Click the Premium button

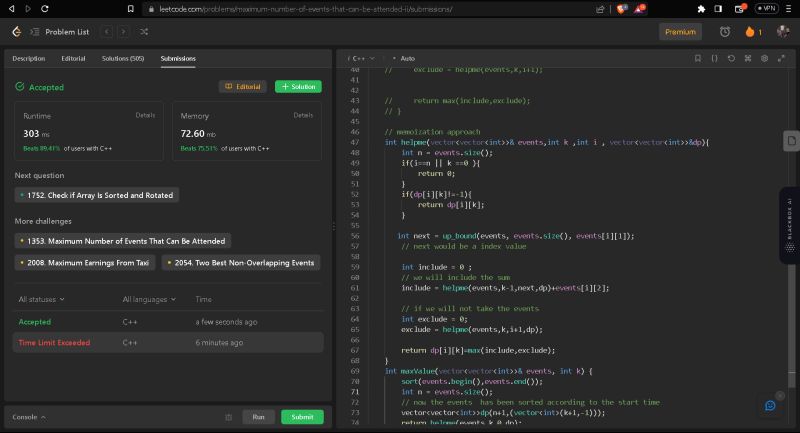[680, 32]
